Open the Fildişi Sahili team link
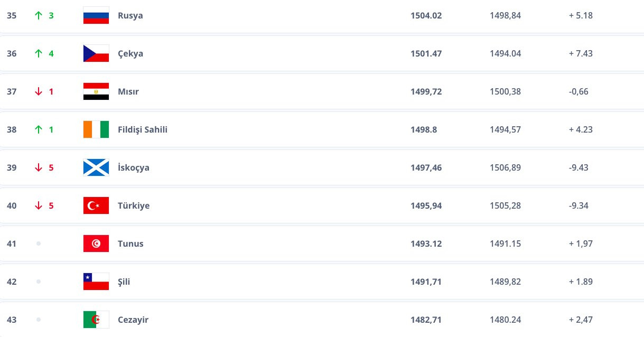Image resolution: width=644 pixels, height=337 pixels. 142,129
